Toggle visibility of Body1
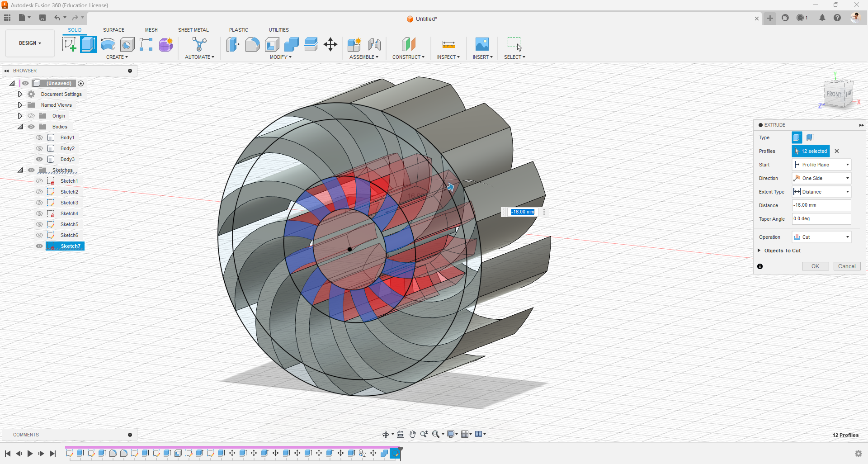This screenshot has width=868, height=464. point(39,137)
